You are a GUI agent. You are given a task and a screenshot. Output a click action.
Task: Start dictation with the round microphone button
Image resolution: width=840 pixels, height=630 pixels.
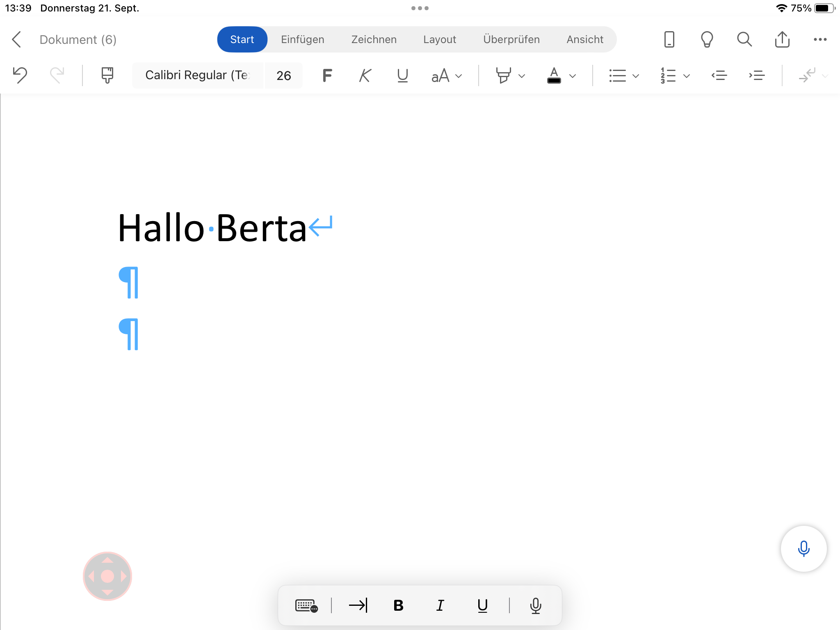click(803, 548)
